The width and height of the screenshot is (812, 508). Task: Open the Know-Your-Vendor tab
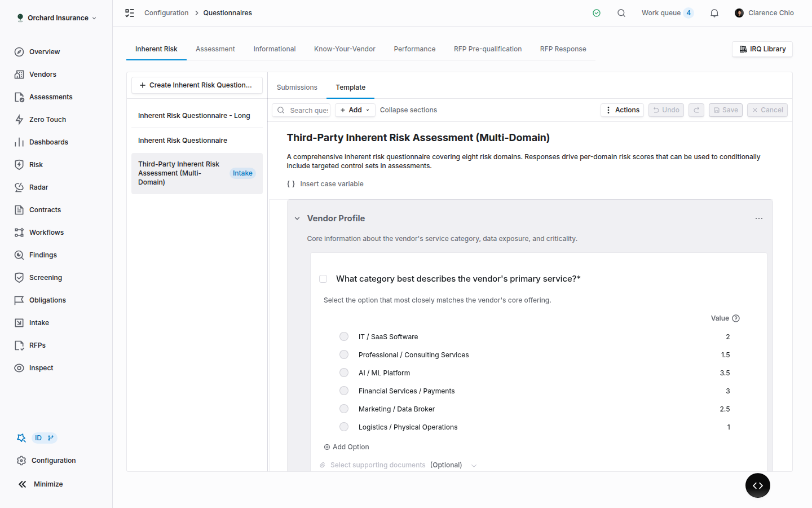[345, 49]
